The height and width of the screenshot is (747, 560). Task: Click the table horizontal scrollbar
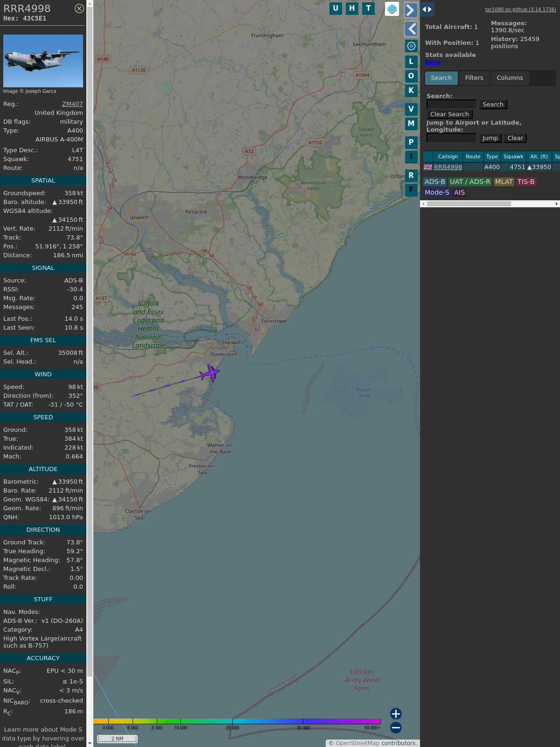tap(469, 204)
